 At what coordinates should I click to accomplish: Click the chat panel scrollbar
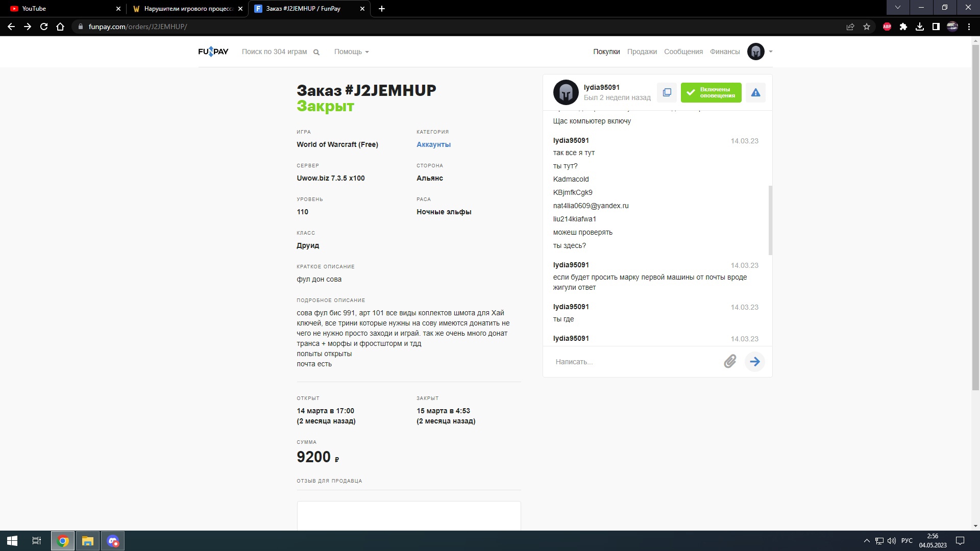[x=770, y=220]
